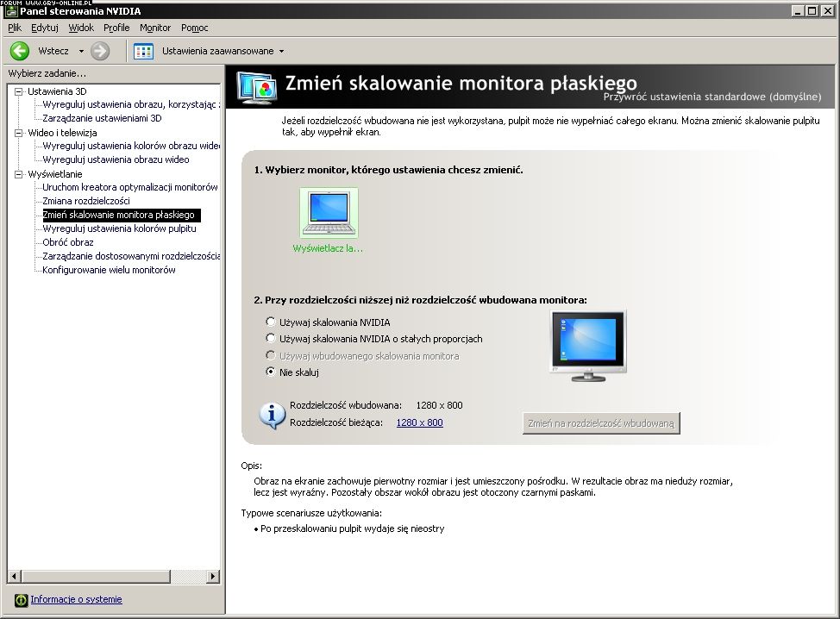This screenshot has height=619, width=840.
Task: Collapse the 'Ustawienia 3D' tree node
Action: [x=19, y=91]
